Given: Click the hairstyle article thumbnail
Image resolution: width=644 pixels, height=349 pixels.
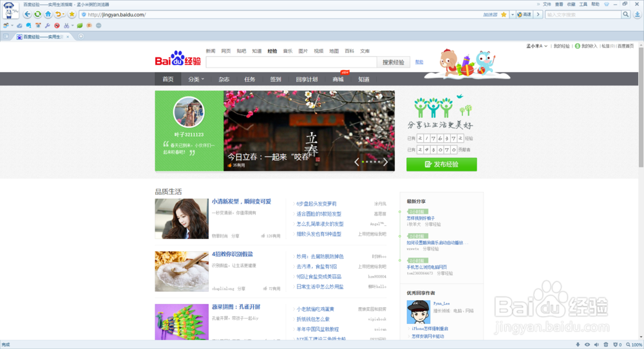Looking at the screenshot, I should 182,219.
